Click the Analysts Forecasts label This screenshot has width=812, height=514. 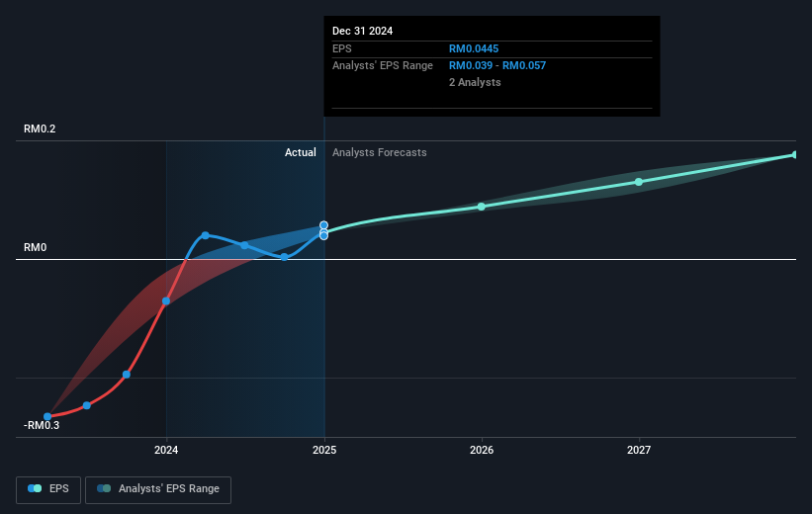coord(380,152)
